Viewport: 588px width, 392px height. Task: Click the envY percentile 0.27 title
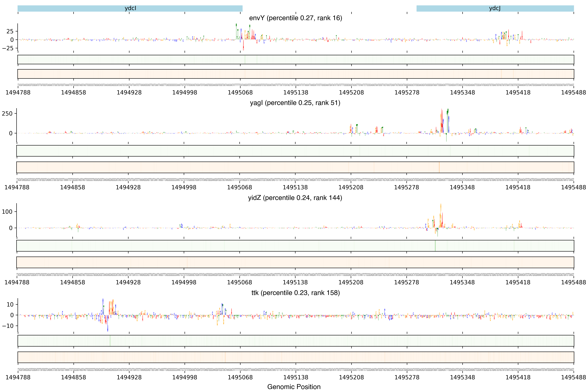(x=295, y=18)
